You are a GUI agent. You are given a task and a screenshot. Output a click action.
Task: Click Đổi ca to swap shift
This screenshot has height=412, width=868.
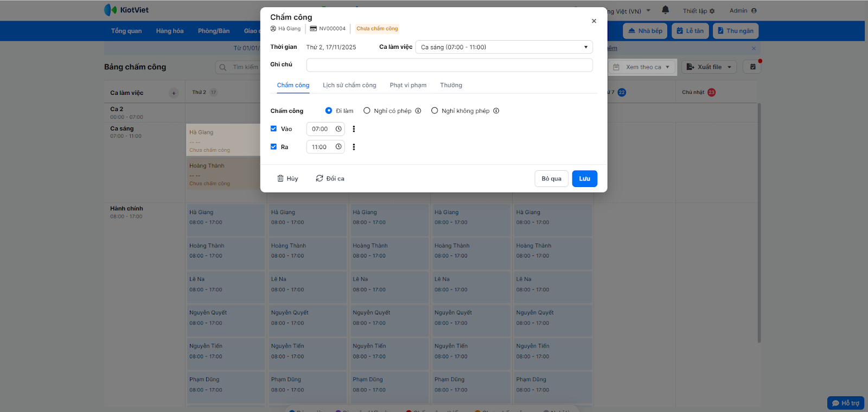[330, 179]
